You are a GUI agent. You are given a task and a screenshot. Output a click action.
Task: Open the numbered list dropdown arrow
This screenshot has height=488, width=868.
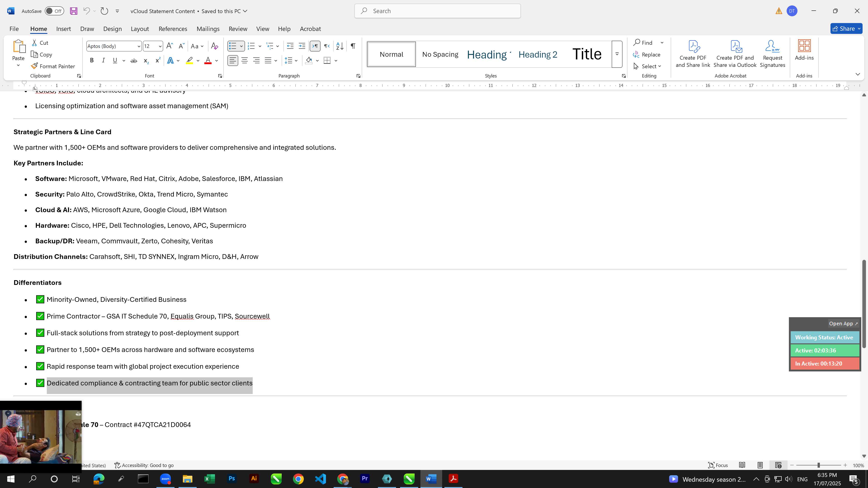pos(260,46)
